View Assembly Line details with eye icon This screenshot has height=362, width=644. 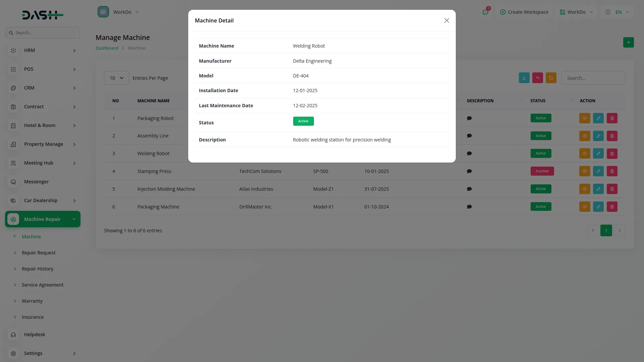[x=584, y=136]
